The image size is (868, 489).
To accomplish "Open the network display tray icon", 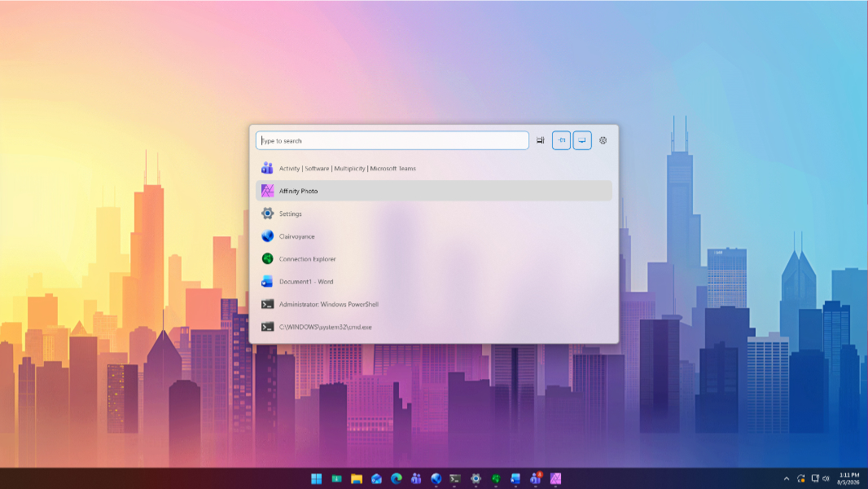I will [814, 478].
